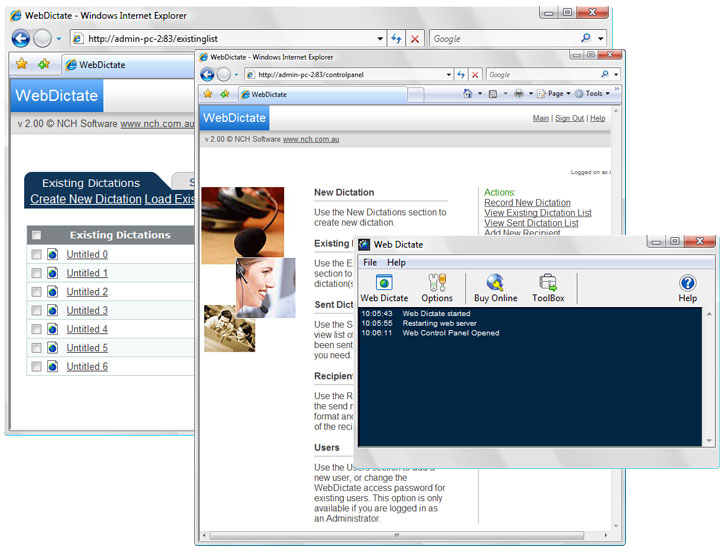
Task: Click back arrow in controlpanel browser window
Action: [x=207, y=74]
